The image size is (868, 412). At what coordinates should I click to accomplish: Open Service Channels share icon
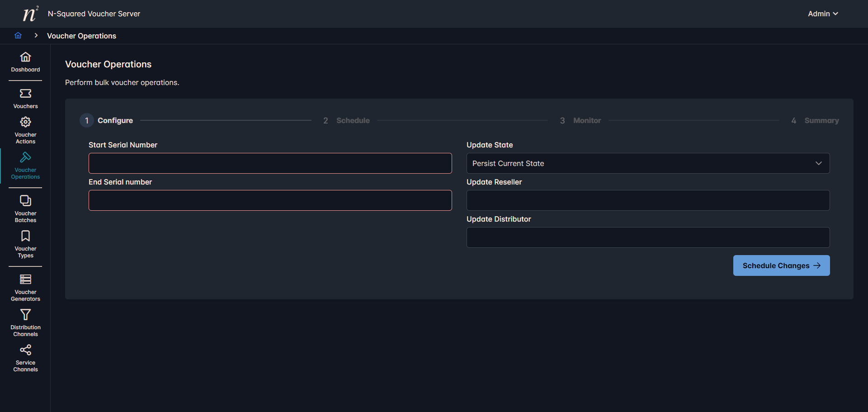point(25,350)
